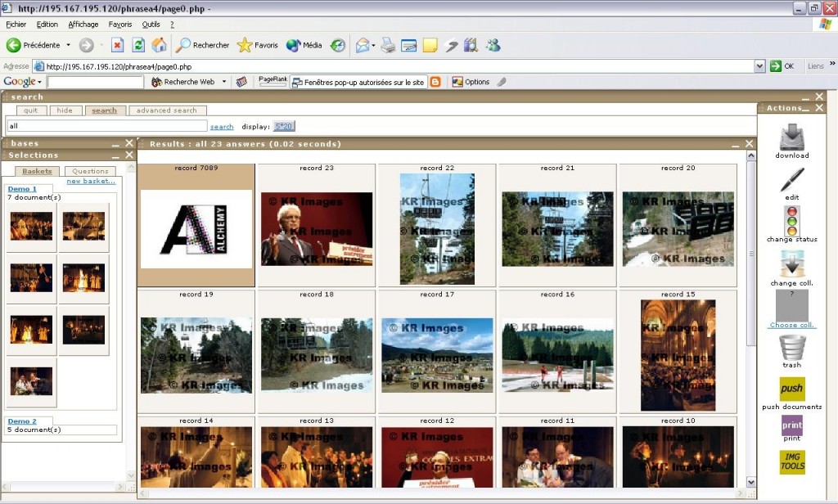Click the push documents icon

point(791,389)
